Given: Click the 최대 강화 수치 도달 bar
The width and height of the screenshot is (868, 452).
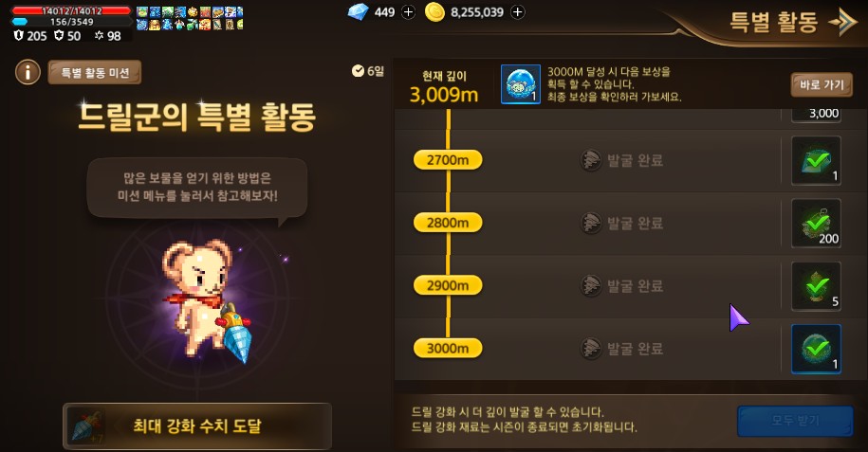Looking at the screenshot, I should 197,426.
